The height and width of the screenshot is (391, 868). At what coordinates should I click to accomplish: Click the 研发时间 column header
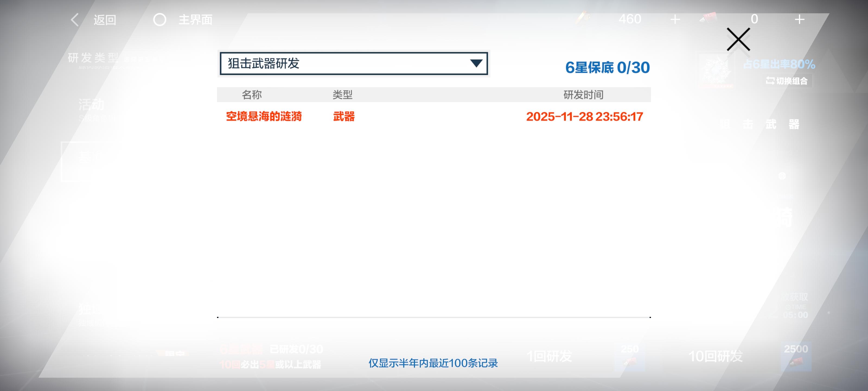coord(583,95)
